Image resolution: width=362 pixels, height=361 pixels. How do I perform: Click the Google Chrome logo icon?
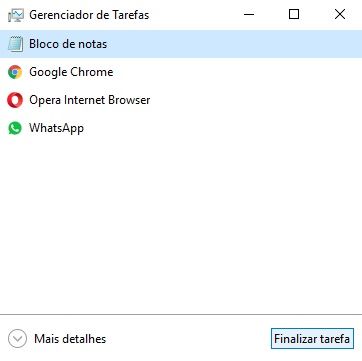[15, 72]
